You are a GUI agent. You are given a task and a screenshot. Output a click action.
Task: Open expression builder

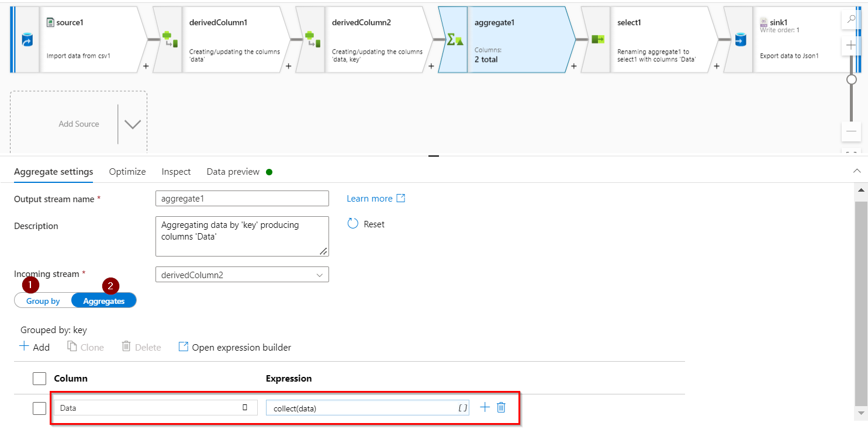[x=234, y=347]
